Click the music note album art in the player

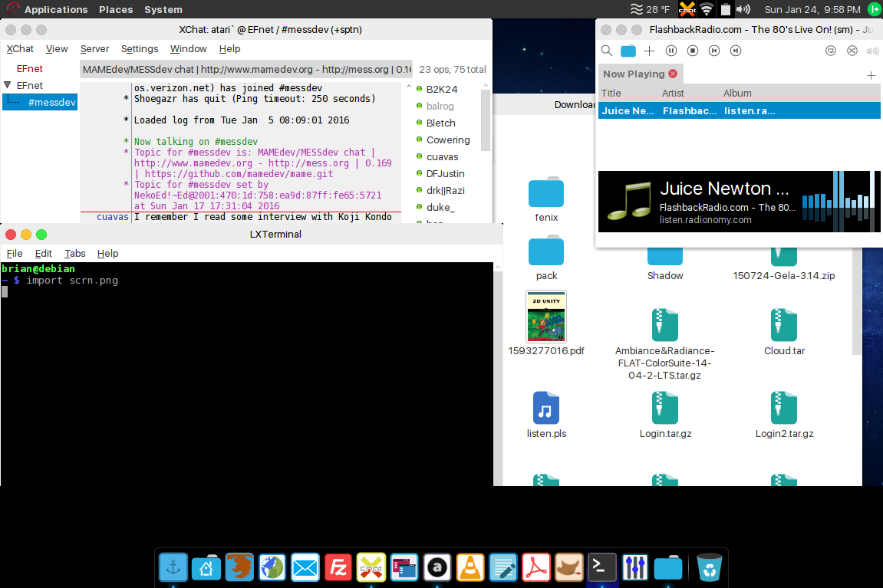tap(629, 201)
